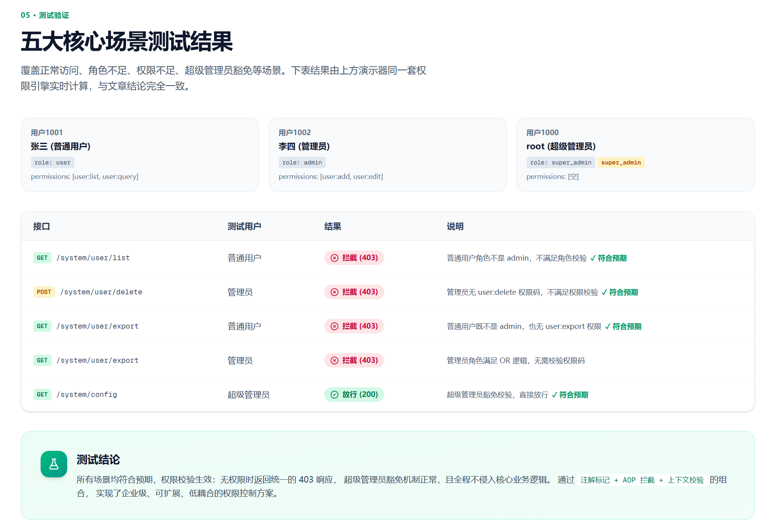Viewport: 776px width, 532px height.
Task: Click the yellow super_admin badge
Action: point(621,162)
